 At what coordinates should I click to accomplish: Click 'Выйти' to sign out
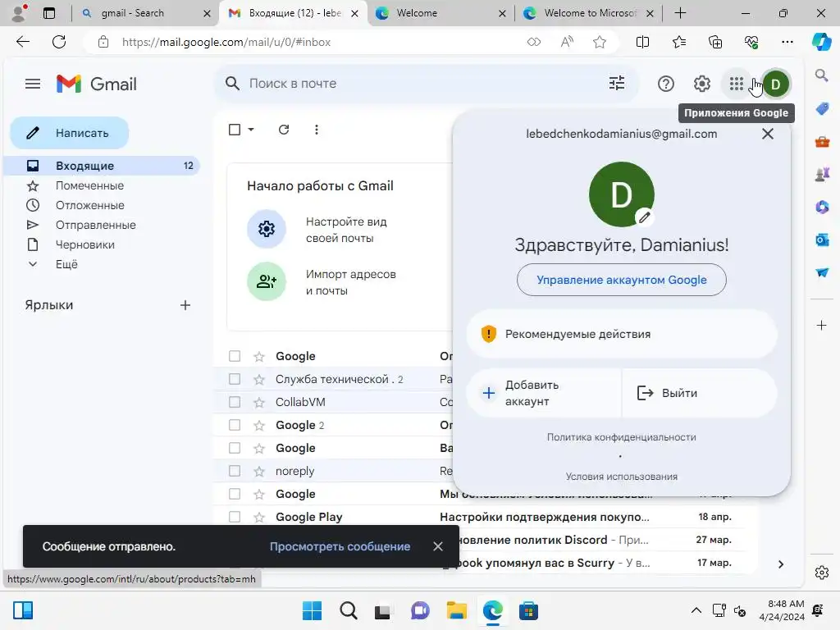pyautogui.click(x=699, y=393)
